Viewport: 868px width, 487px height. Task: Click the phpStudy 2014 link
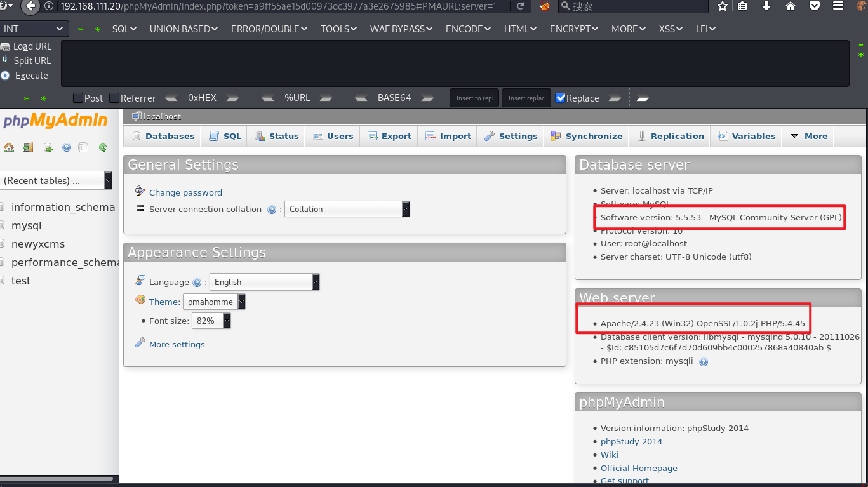click(x=631, y=441)
